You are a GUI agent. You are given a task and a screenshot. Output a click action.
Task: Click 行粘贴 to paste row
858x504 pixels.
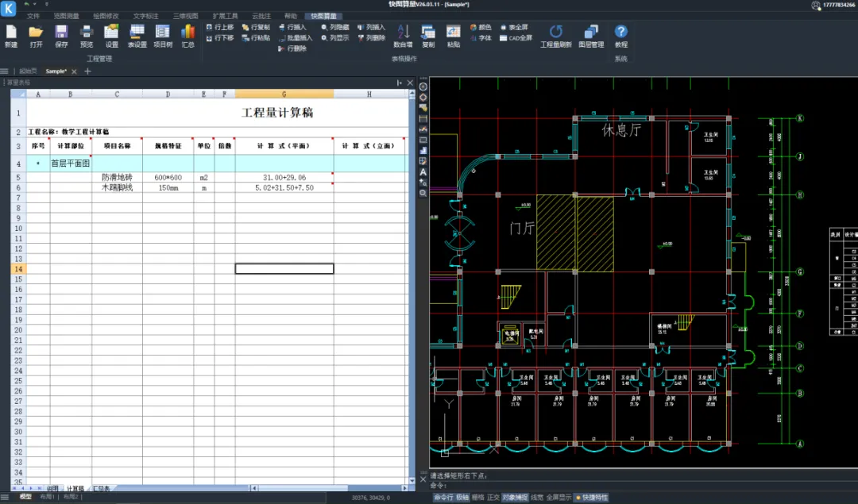(256, 38)
